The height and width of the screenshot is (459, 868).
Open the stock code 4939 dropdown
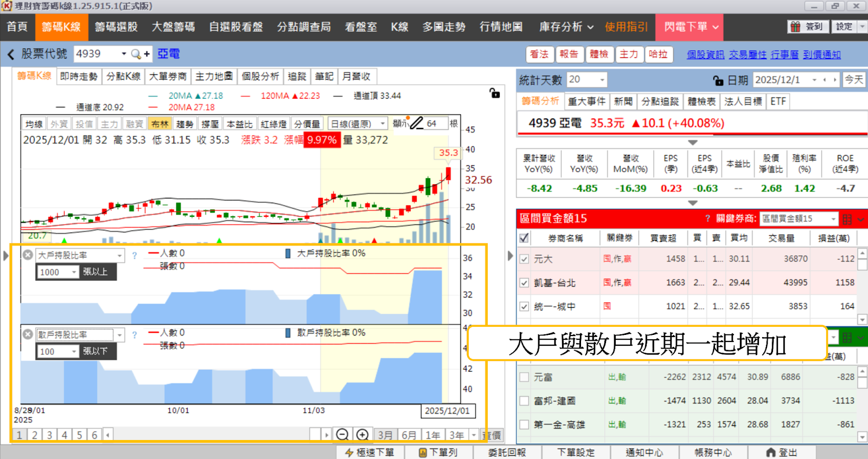pos(124,54)
